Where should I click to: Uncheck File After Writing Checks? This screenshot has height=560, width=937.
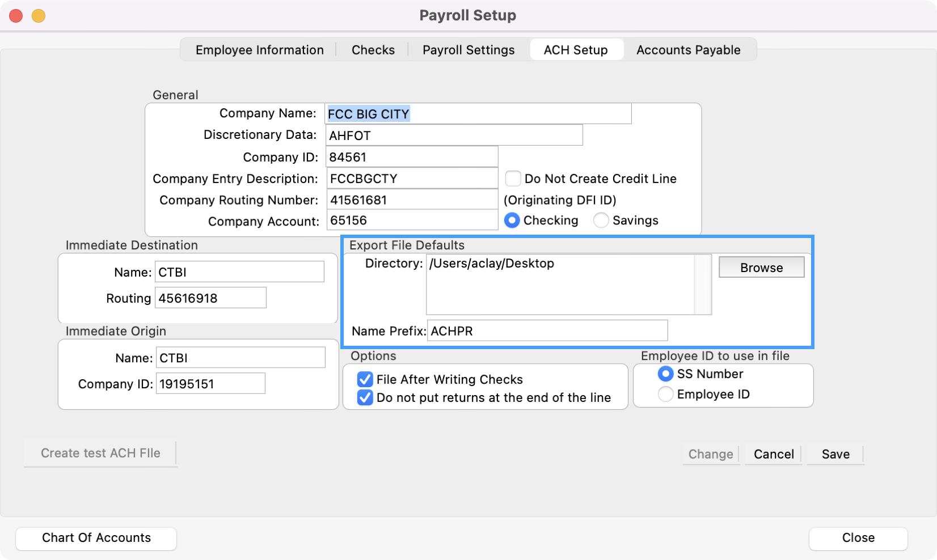pyautogui.click(x=365, y=379)
